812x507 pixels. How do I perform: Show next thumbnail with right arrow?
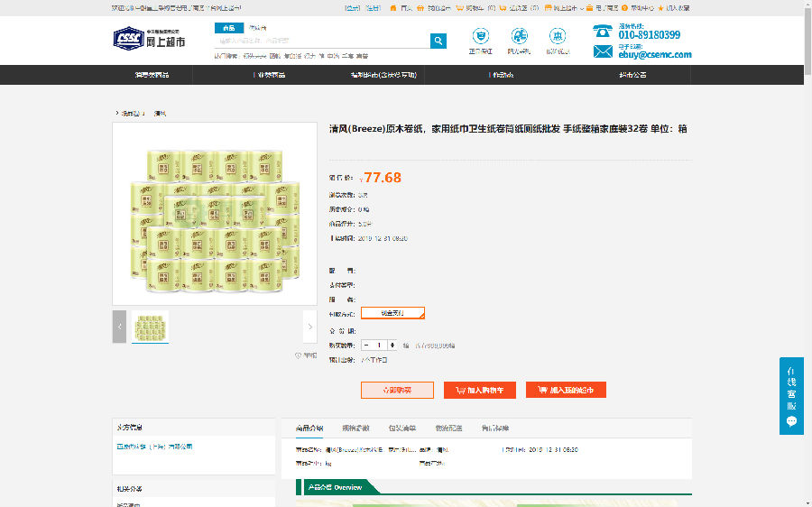[x=309, y=327]
